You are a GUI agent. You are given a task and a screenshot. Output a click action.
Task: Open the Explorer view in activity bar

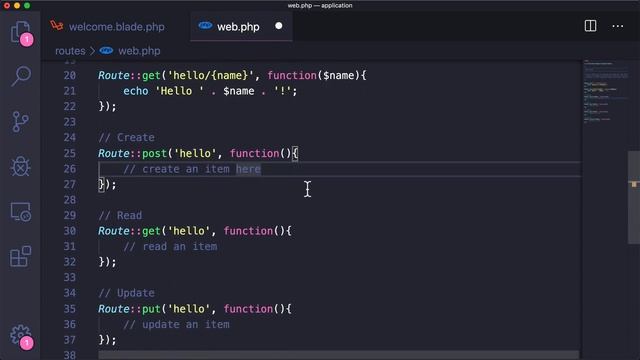pos(20,33)
